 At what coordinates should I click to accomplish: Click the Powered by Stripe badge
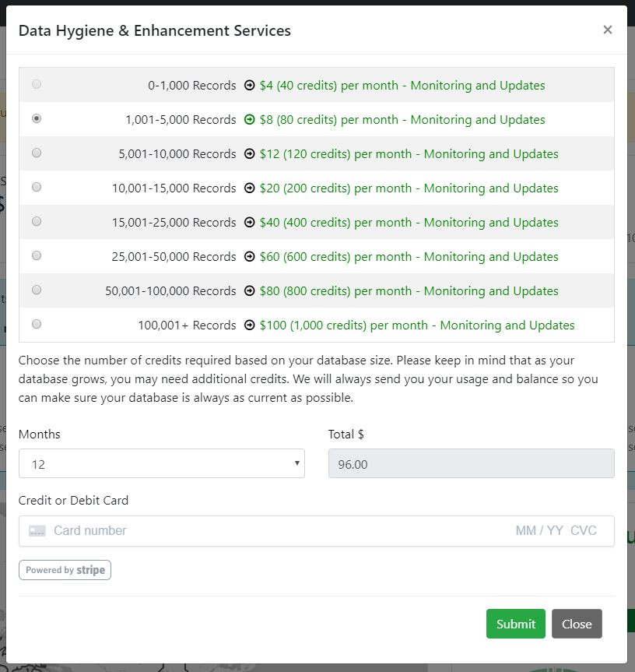click(65, 570)
